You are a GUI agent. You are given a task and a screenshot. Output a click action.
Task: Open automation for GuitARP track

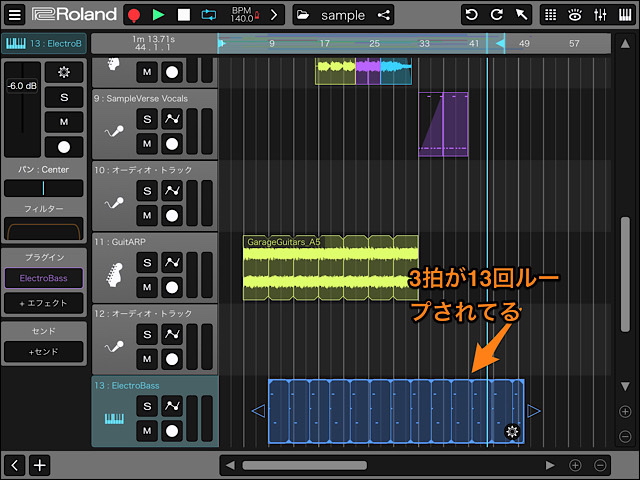172,262
